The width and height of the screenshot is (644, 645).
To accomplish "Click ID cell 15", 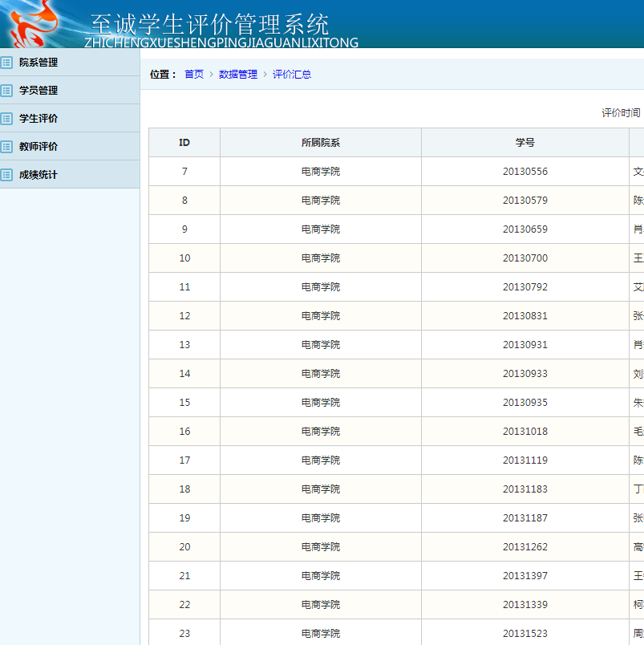I will [184, 403].
